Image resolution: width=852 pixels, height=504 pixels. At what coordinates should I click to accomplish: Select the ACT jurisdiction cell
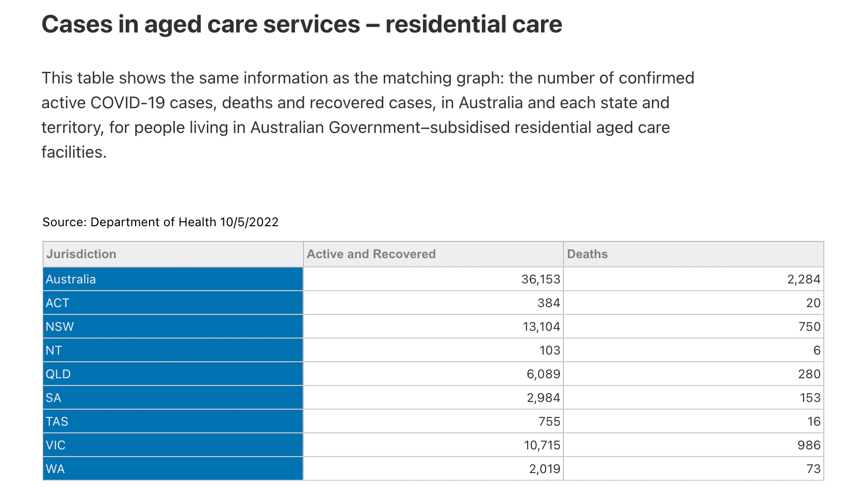click(58, 303)
